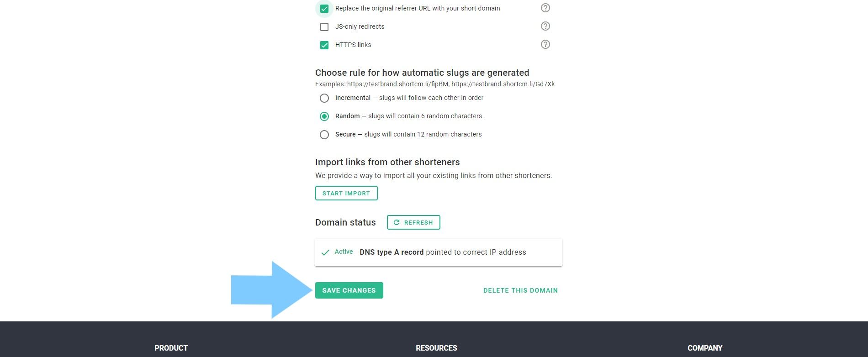Click the COMPANY footer heading

pyautogui.click(x=705, y=348)
